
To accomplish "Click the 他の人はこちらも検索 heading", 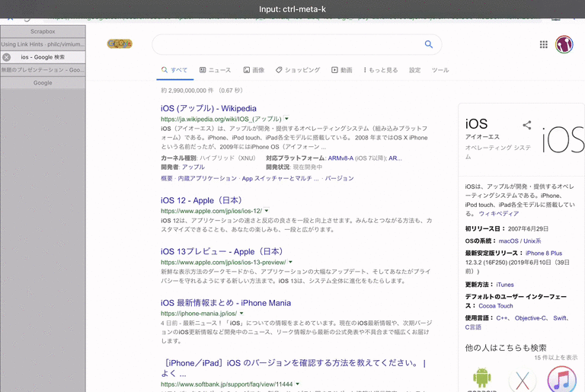I will click(x=506, y=348).
